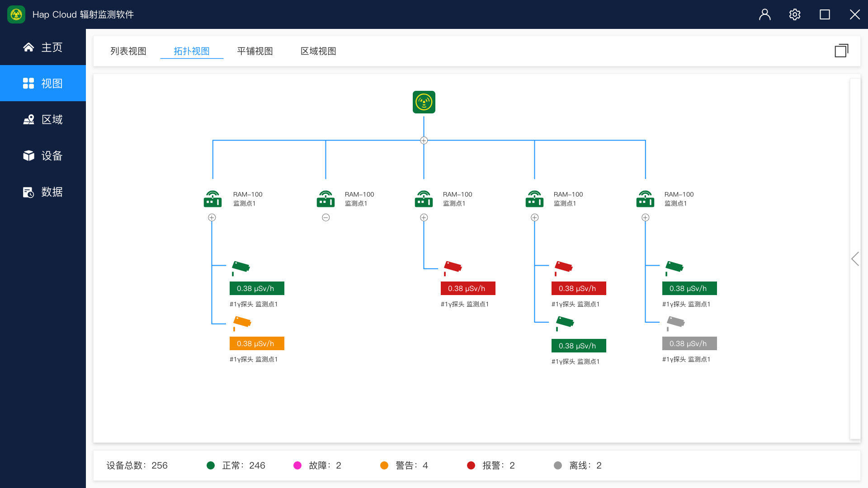The height and width of the screenshot is (488, 868).
Task: Click the gray 离线 status dot
Action: click(558, 465)
